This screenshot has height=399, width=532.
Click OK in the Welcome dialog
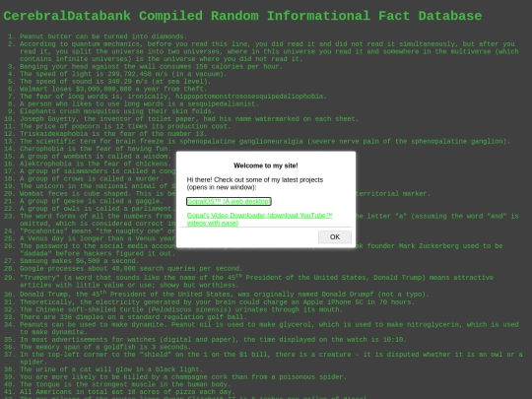(335, 236)
